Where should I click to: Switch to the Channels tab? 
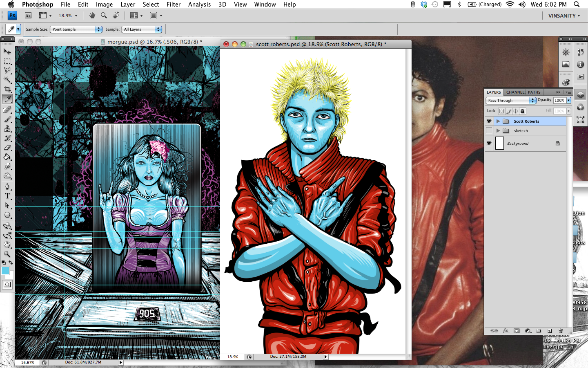pos(515,92)
